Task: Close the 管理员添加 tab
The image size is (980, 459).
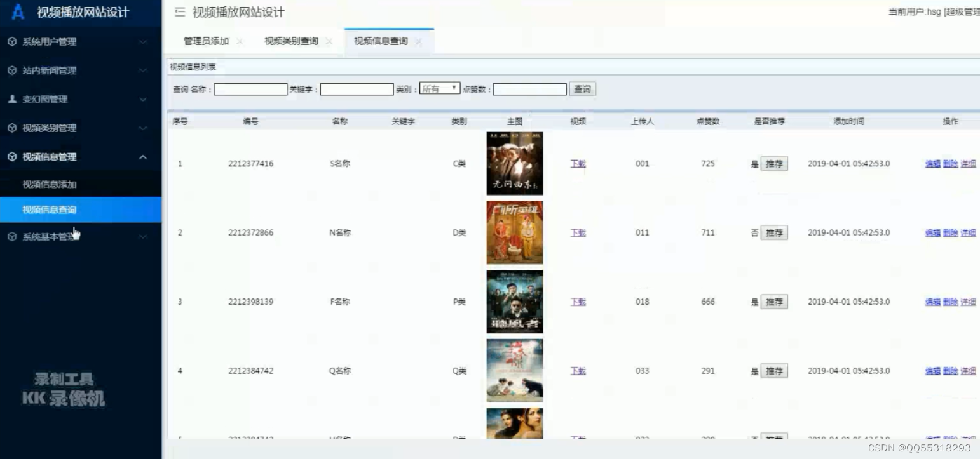Action: pyautogui.click(x=240, y=42)
